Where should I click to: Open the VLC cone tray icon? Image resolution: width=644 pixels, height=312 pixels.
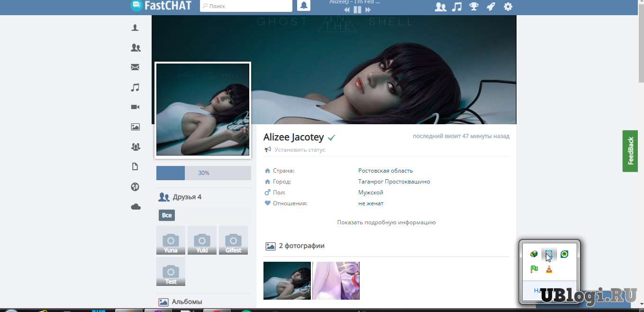point(549,269)
